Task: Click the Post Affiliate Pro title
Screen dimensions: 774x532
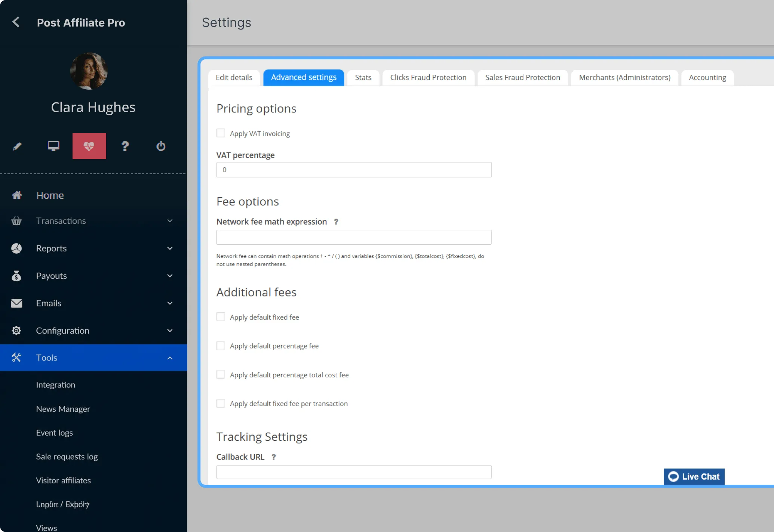Action: tap(81, 22)
